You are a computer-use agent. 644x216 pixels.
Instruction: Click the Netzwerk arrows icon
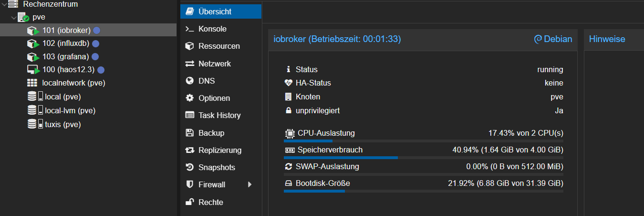(189, 64)
